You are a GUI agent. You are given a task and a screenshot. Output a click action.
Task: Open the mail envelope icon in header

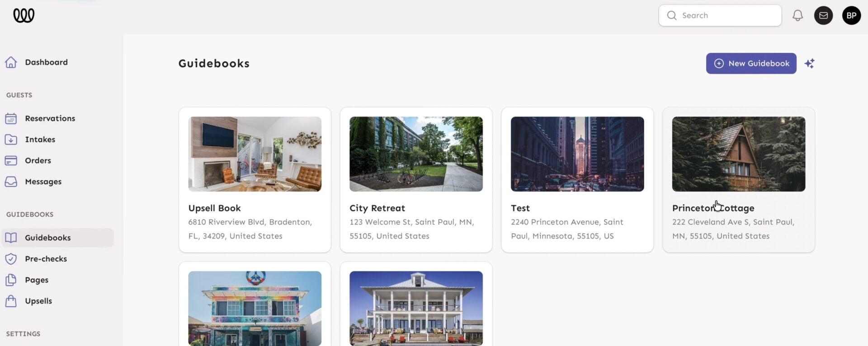pos(823,15)
